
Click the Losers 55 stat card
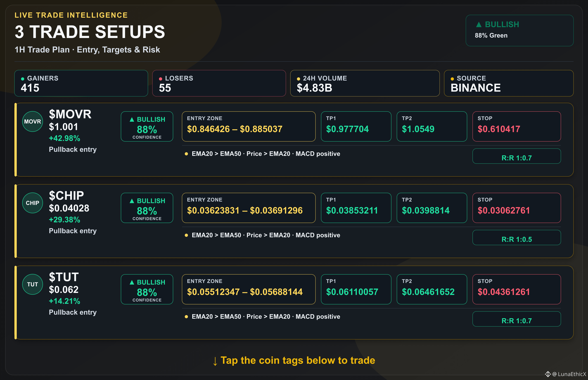point(219,83)
